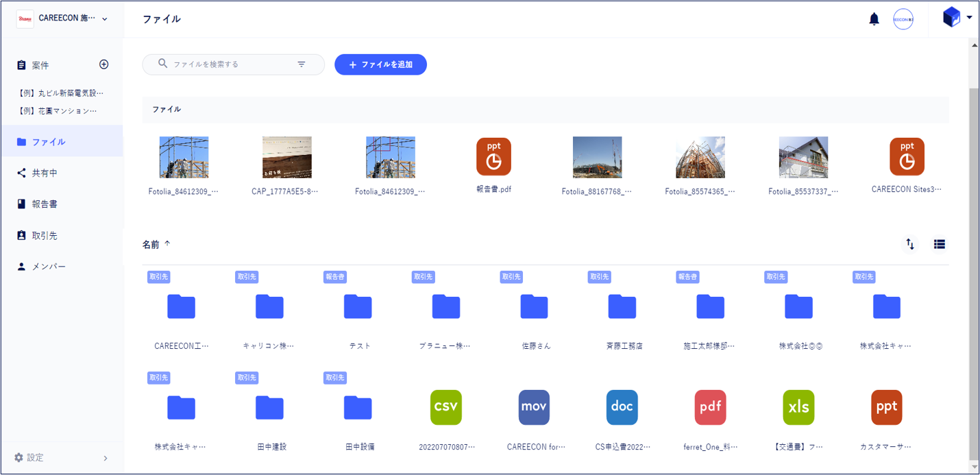Click the 取引先 tag on 佐藤さん folder
The image size is (980, 475).
[511, 277]
